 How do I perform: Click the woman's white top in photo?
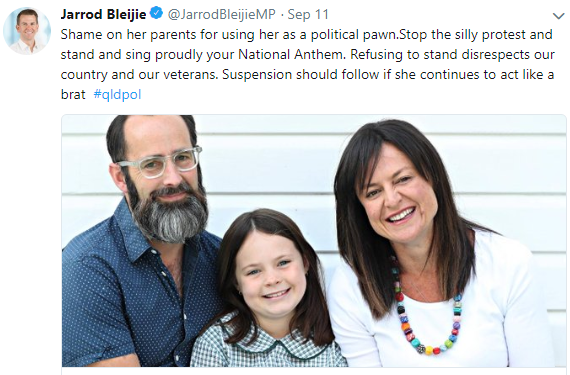click(502, 309)
